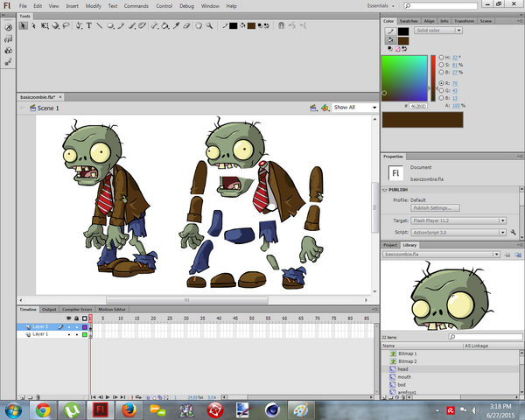Image resolution: width=525 pixels, height=420 pixels.
Task: Select the mouth symbol in Library
Action: coord(404,377)
